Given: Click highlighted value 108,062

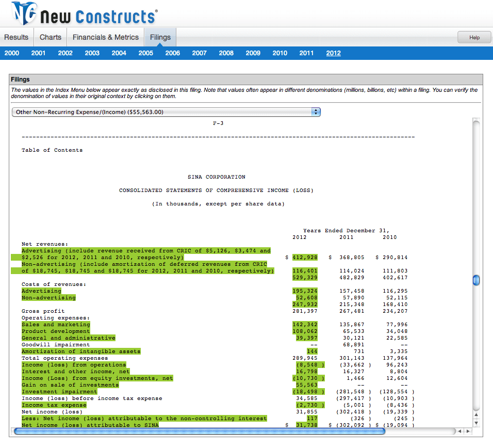Looking at the screenshot, I should (305, 331).
